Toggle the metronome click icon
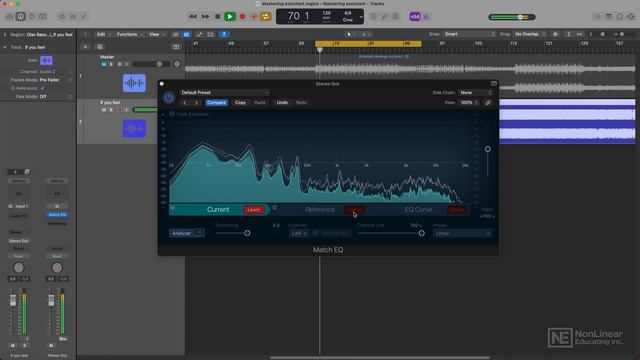640x360 pixels. pos(426,17)
